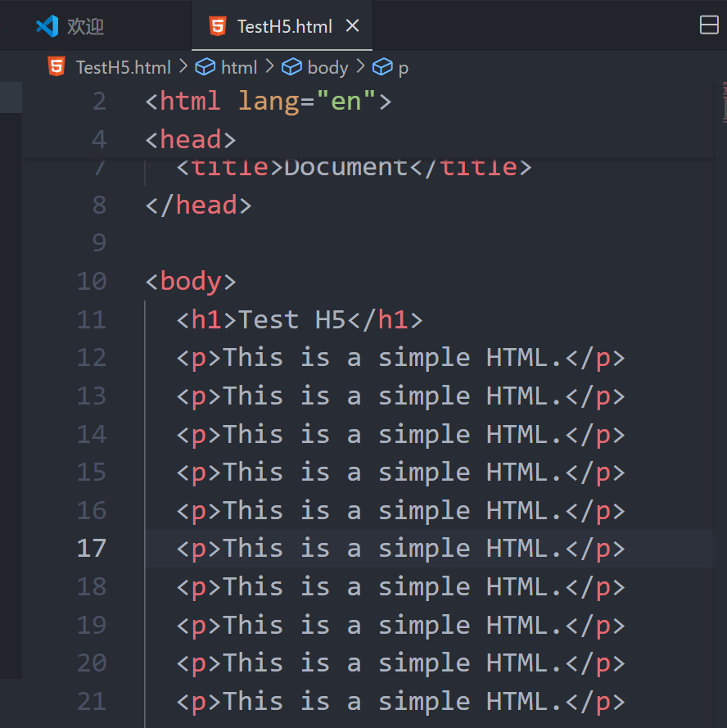Click the html element cube icon in breadcrumb
This screenshot has height=728, width=727.
click(205, 67)
